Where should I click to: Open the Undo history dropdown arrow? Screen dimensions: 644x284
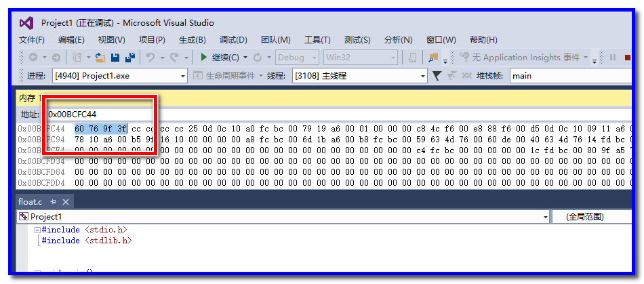tap(162, 58)
